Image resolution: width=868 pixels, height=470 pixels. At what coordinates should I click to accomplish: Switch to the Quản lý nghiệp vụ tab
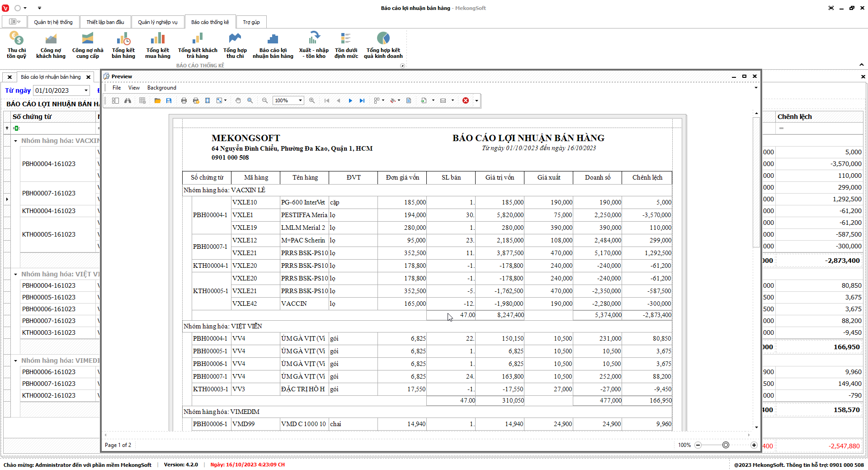click(x=157, y=22)
